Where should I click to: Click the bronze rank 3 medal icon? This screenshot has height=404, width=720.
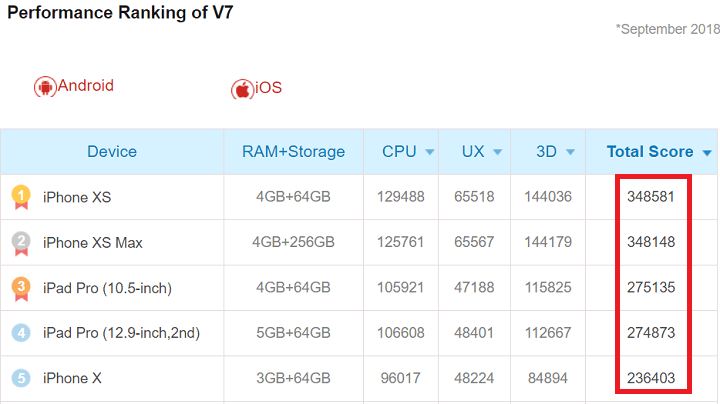pos(21,288)
